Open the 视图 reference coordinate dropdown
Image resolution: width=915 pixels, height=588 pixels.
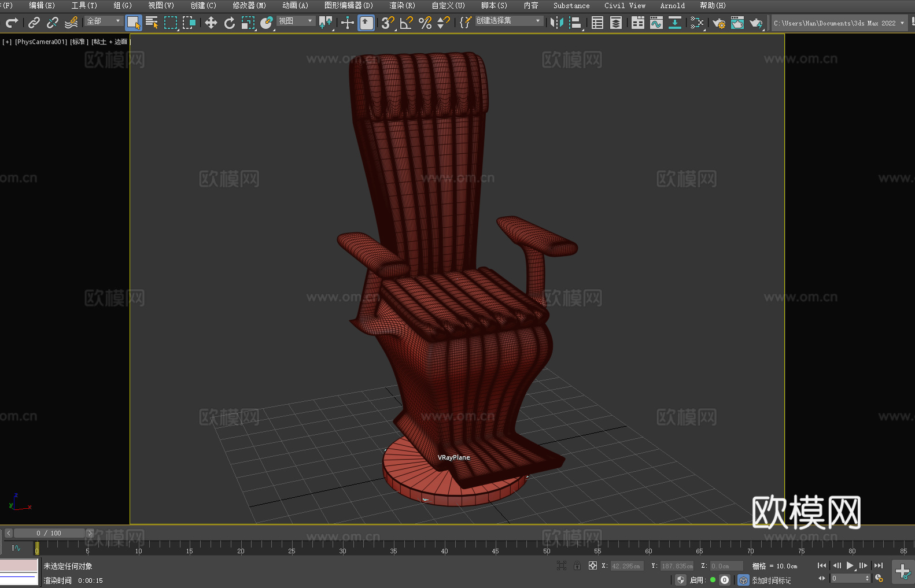[x=296, y=21]
